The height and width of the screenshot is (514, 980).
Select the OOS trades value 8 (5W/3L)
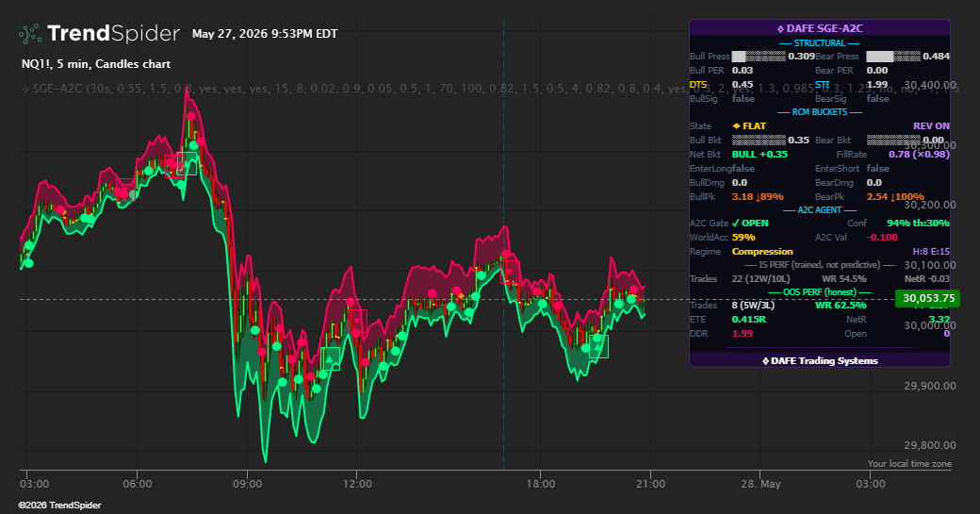click(753, 306)
